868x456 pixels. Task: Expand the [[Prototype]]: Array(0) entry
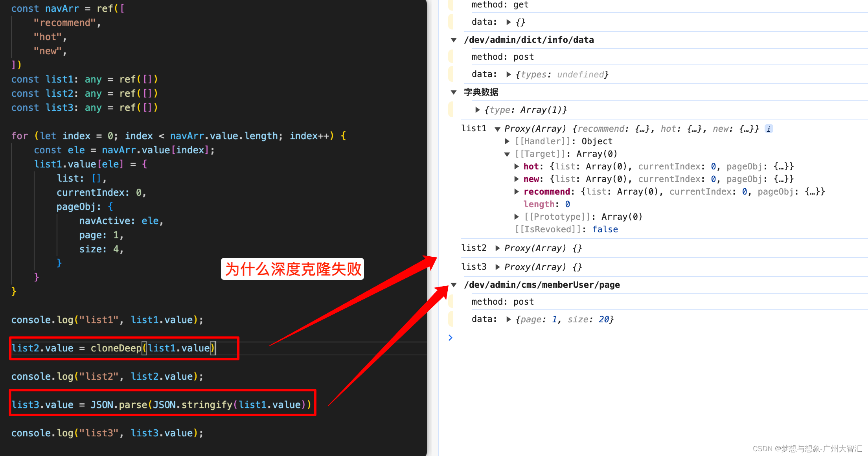pos(517,217)
